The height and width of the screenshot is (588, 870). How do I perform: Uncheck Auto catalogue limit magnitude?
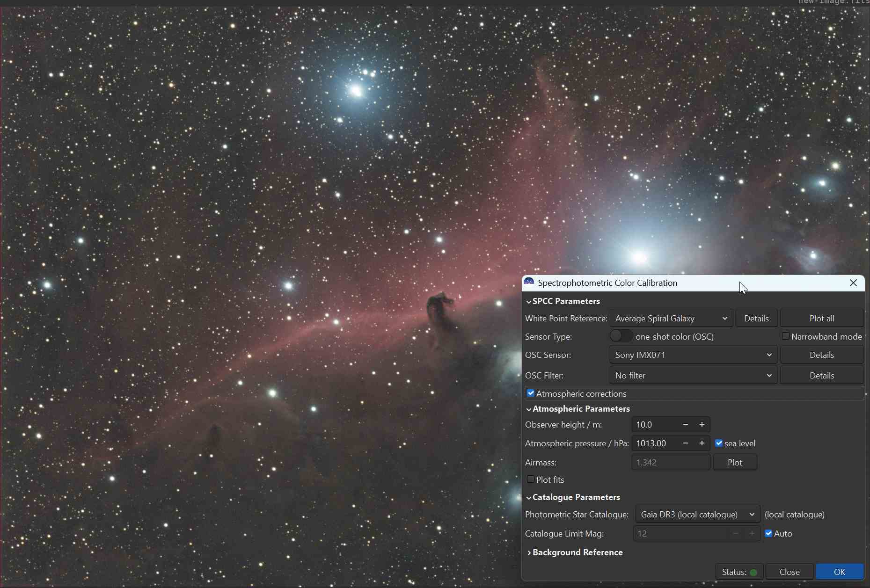pyautogui.click(x=768, y=534)
